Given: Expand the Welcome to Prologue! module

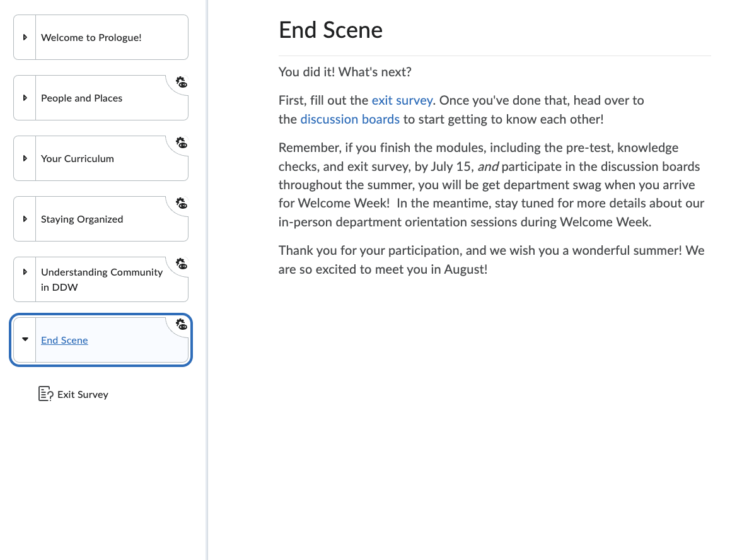Looking at the screenshot, I should tap(25, 37).
